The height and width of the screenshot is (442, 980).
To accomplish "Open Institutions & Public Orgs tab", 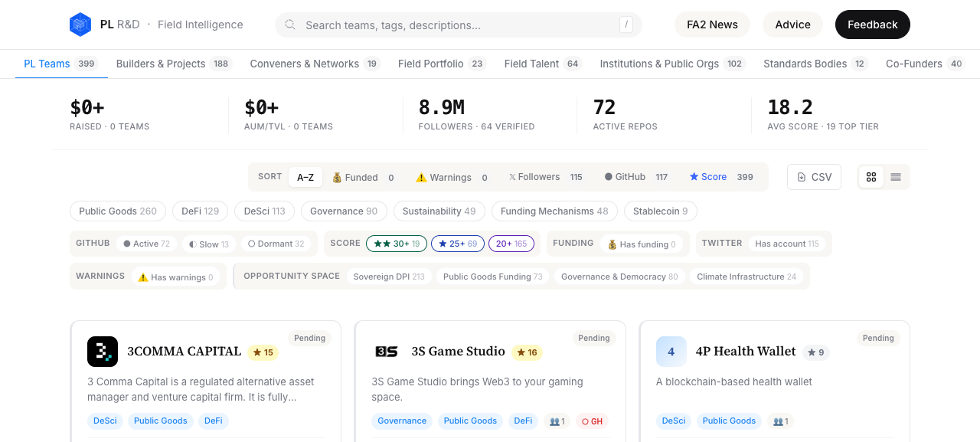I will (x=672, y=64).
